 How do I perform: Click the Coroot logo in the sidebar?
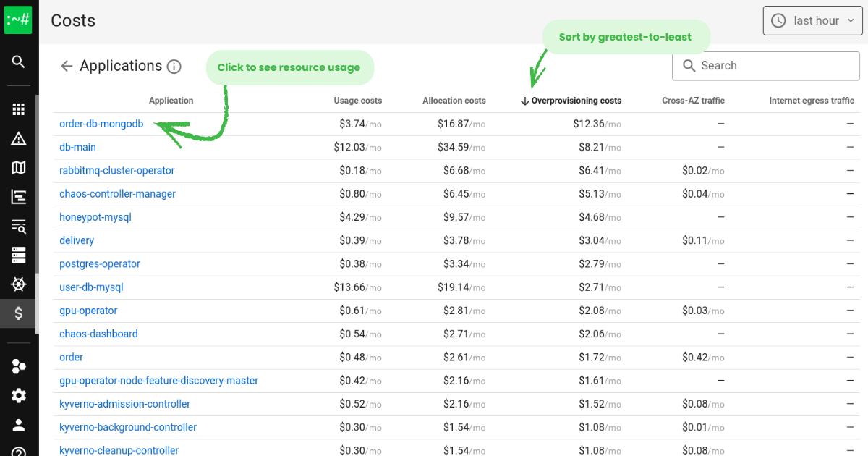pyautogui.click(x=18, y=20)
